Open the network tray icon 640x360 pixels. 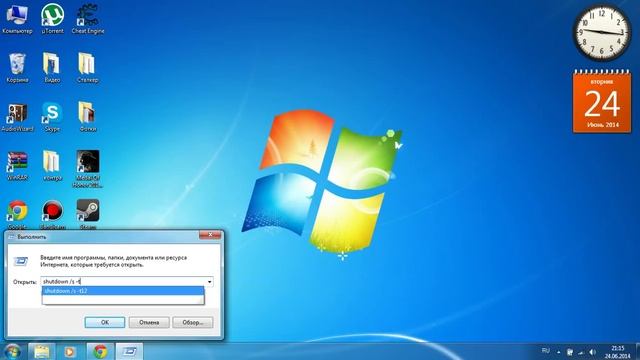[581, 352]
